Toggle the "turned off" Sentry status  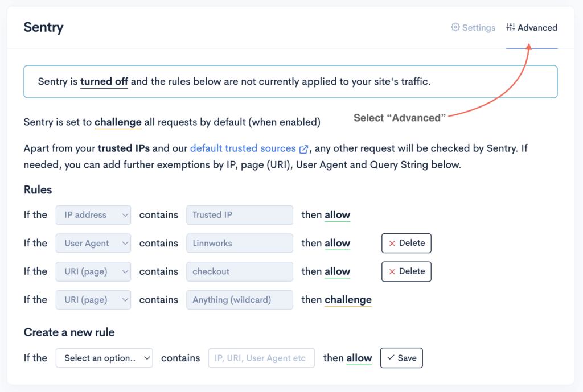(104, 81)
